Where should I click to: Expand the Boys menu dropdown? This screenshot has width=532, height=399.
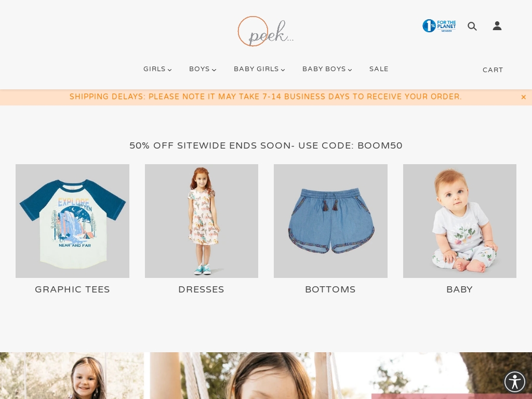tap(203, 69)
